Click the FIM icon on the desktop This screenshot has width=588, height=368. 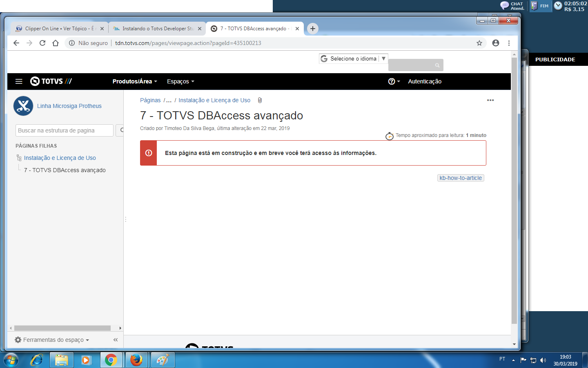pos(540,6)
